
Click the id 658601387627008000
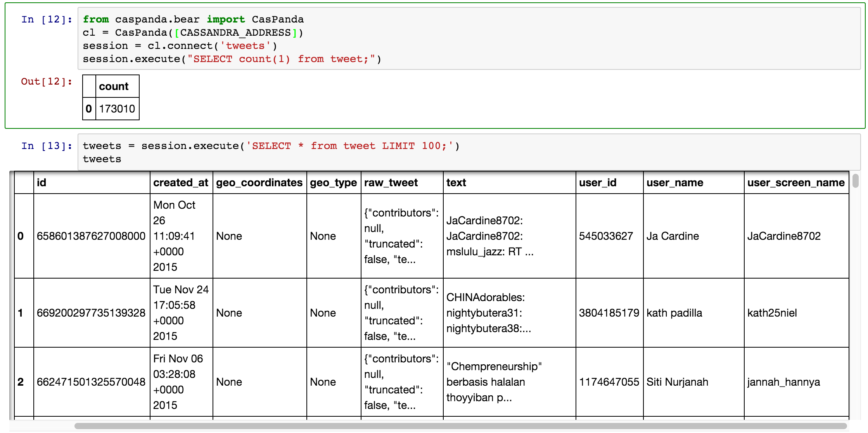91,236
